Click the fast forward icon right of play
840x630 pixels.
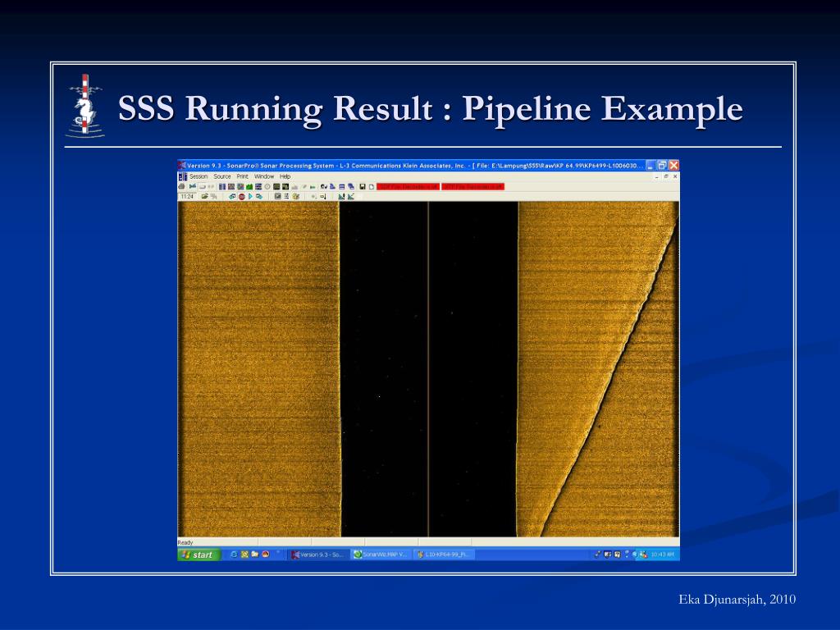click(x=259, y=197)
